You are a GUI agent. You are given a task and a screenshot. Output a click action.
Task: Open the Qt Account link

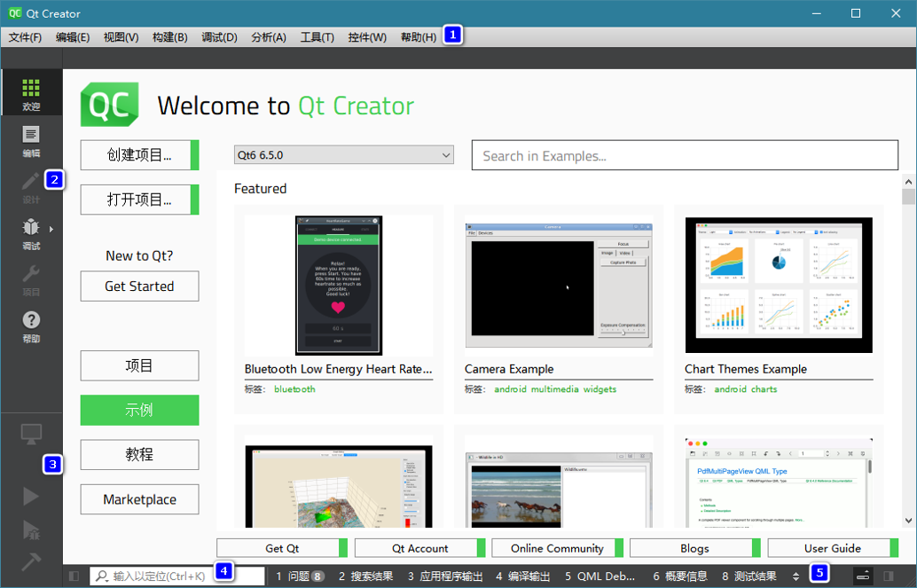(419, 548)
